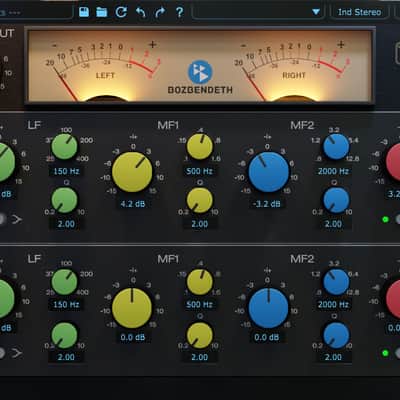Click the upper strip 150 Hz value field
Image resolution: width=400 pixels, height=400 pixels.
(x=66, y=171)
